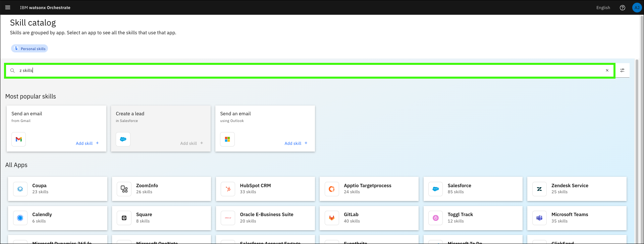644x244 pixels.
Task: Select the Toggl Track app tile
Action: pos(473,218)
